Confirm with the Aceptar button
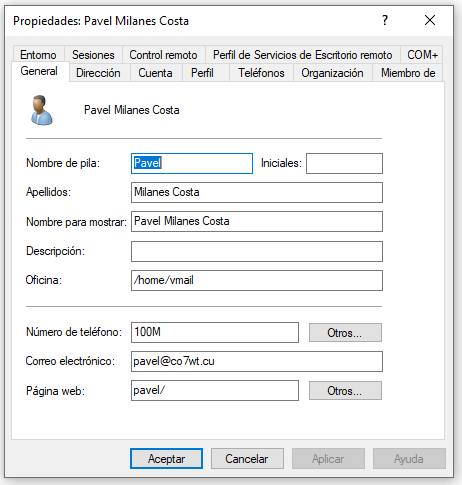 click(x=166, y=459)
